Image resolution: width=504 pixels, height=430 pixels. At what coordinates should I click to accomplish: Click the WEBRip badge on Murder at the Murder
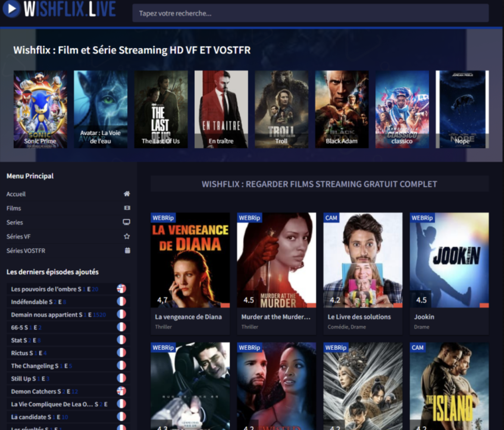(249, 218)
